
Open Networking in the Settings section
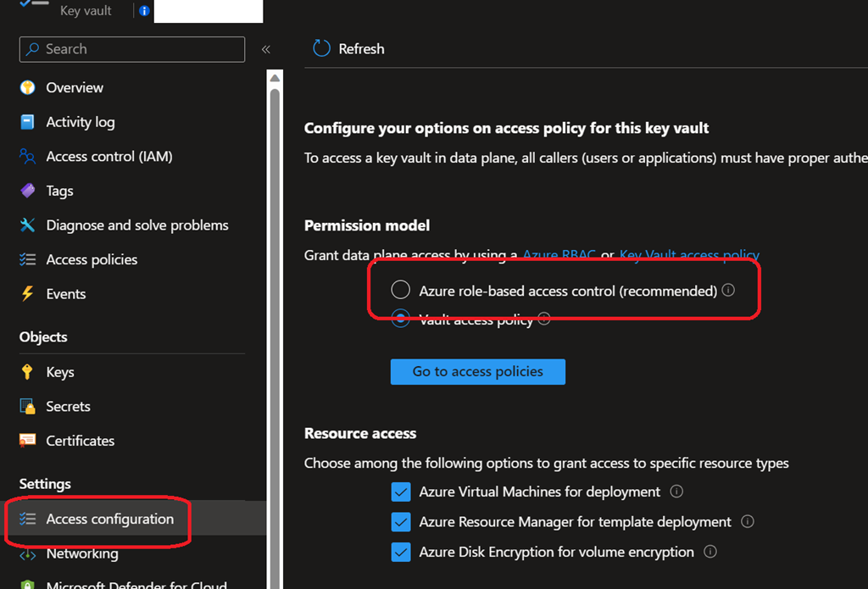pos(81,553)
